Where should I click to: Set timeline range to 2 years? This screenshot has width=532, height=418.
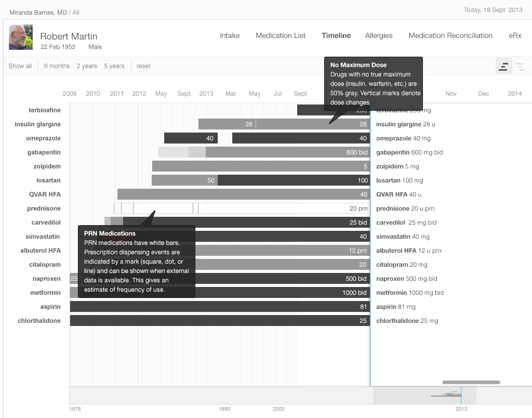click(x=87, y=66)
